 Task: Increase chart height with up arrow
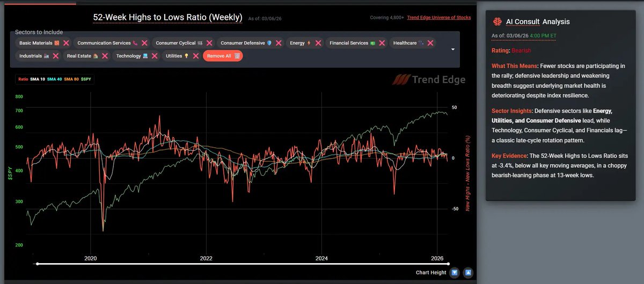click(x=468, y=273)
